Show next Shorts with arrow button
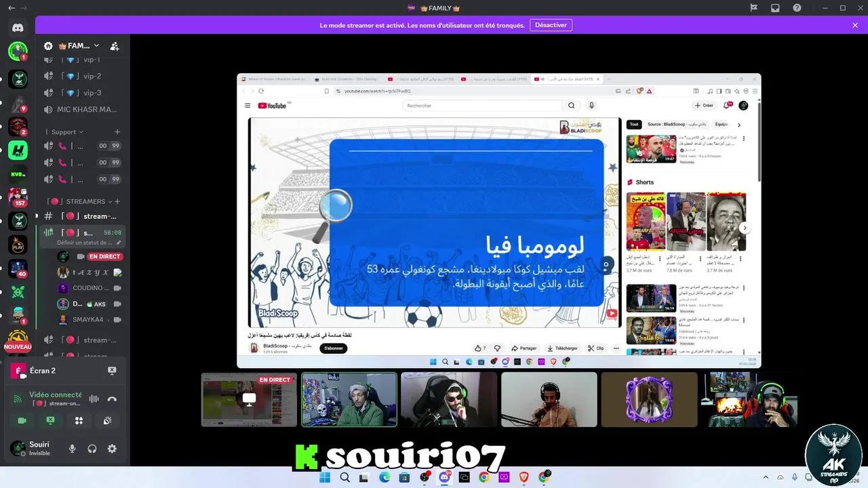 coord(744,228)
